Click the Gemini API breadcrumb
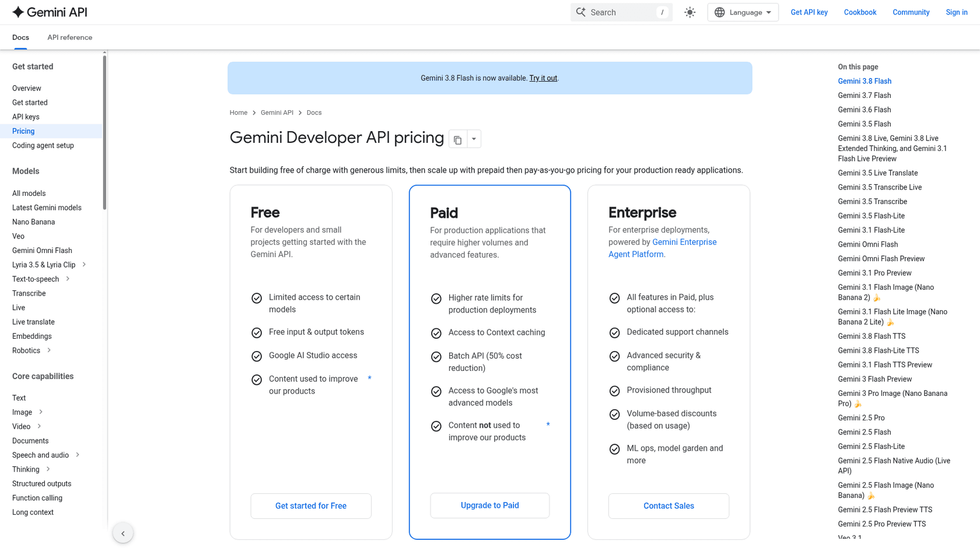This screenshot has height=551, width=980. click(x=277, y=113)
